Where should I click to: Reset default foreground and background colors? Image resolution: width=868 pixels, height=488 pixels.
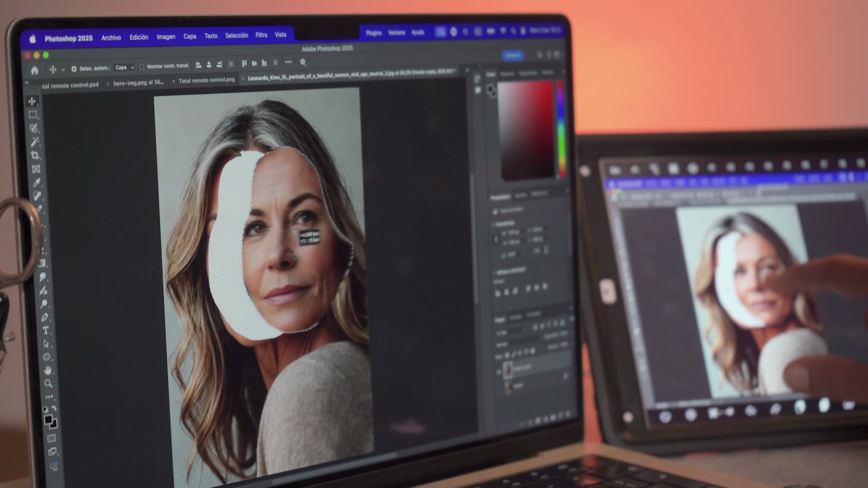pyautogui.click(x=45, y=409)
